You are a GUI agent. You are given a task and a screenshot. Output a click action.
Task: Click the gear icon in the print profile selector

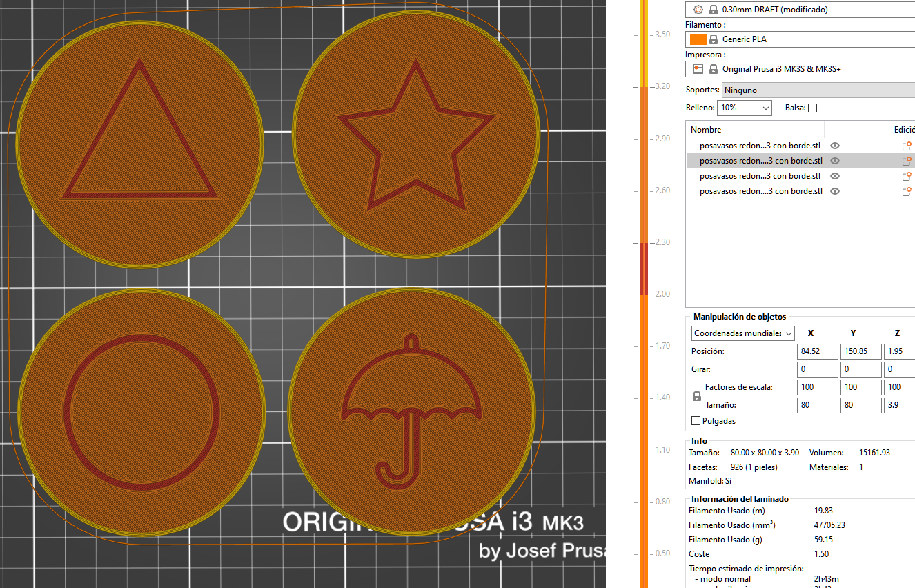click(698, 10)
